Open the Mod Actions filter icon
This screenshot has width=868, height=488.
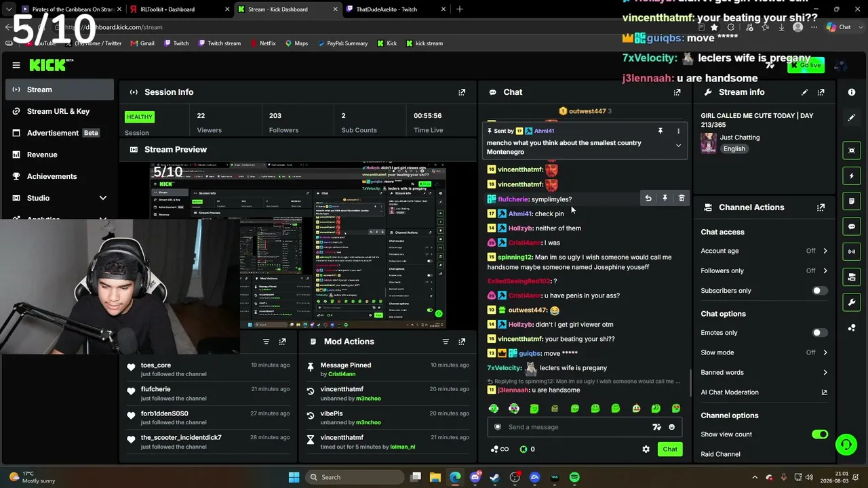pyautogui.click(x=446, y=342)
